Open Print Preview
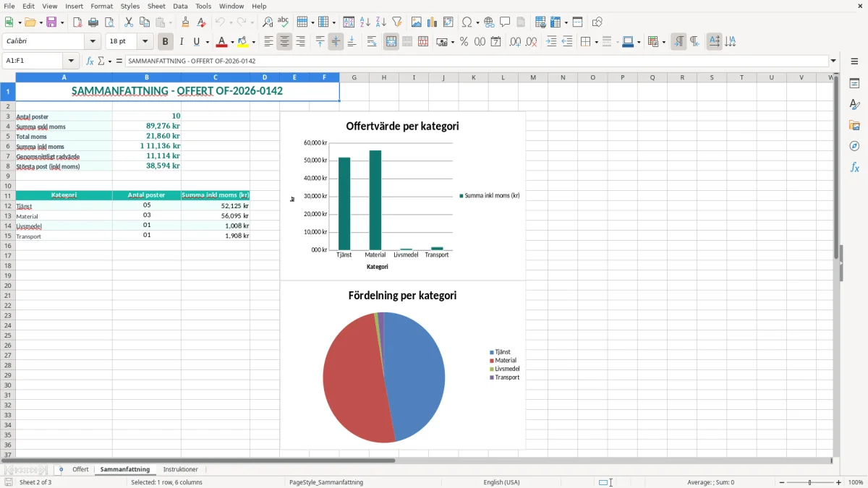Screen dimensions: 868x488 tap(109, 22)
